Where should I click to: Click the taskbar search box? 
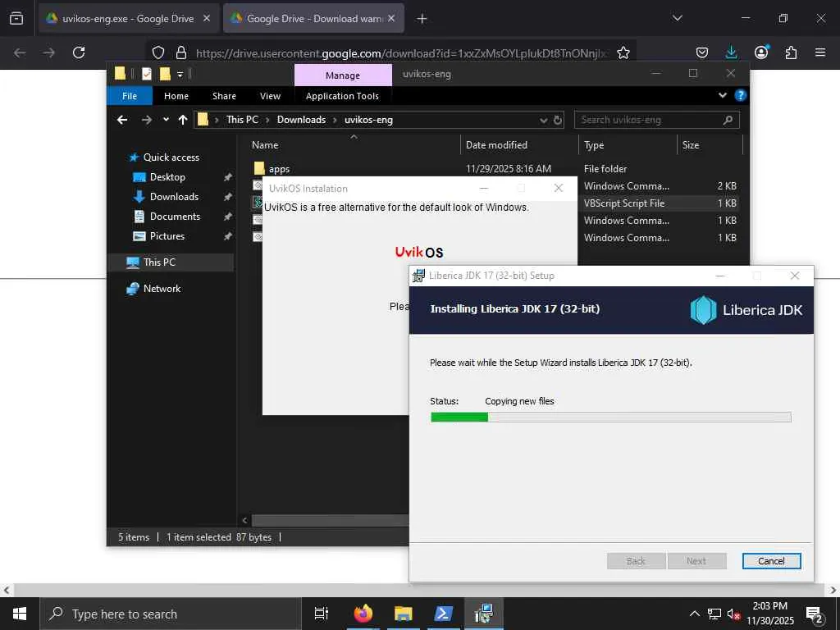[171, 614]
